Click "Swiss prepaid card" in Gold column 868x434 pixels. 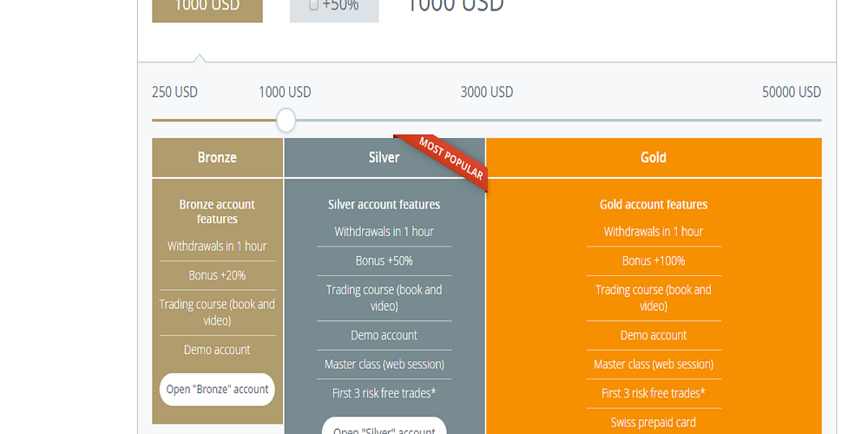[x=654, y=423]
